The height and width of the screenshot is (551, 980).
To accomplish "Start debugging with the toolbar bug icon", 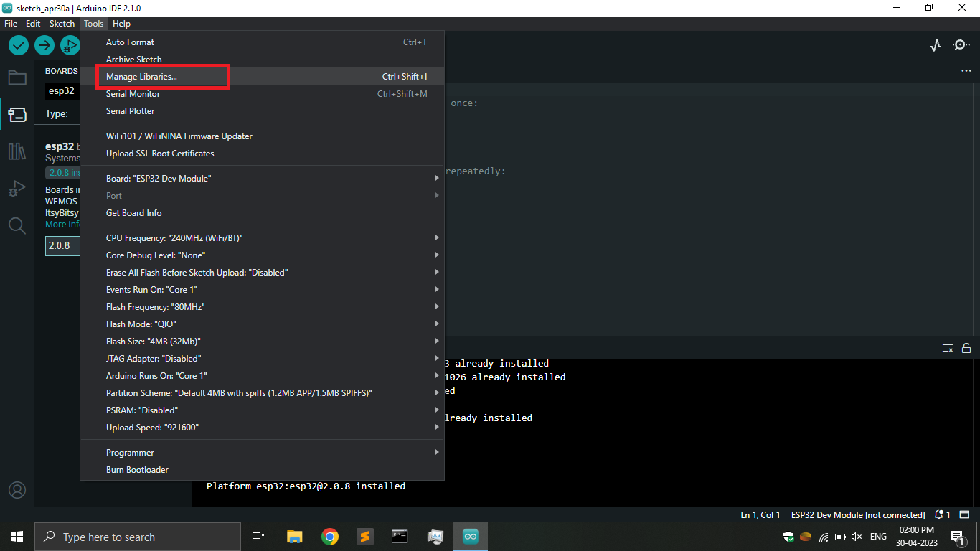I will click(x=70, y=44).
